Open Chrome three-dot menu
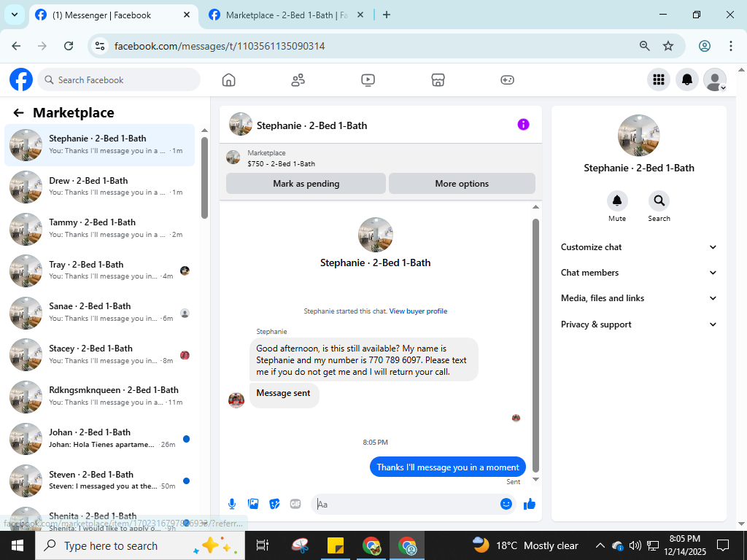This screenshot has width=747, height=560. [x=730, y=46]
